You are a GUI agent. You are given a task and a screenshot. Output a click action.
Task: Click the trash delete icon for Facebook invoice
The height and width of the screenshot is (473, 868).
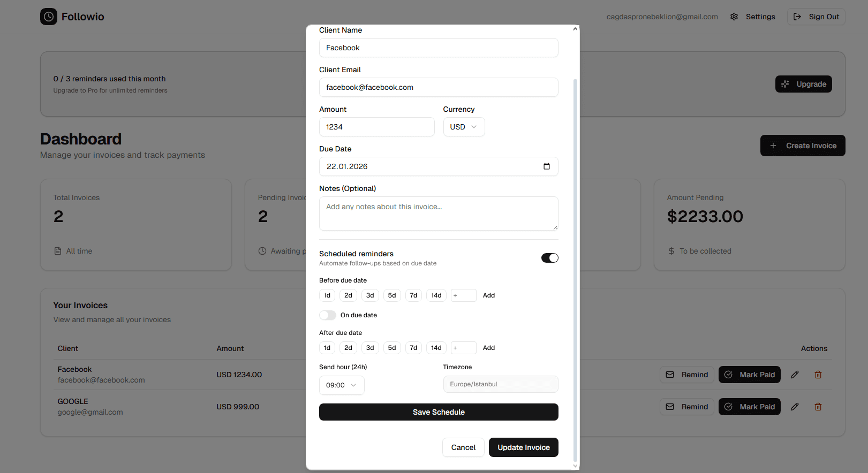818,375
